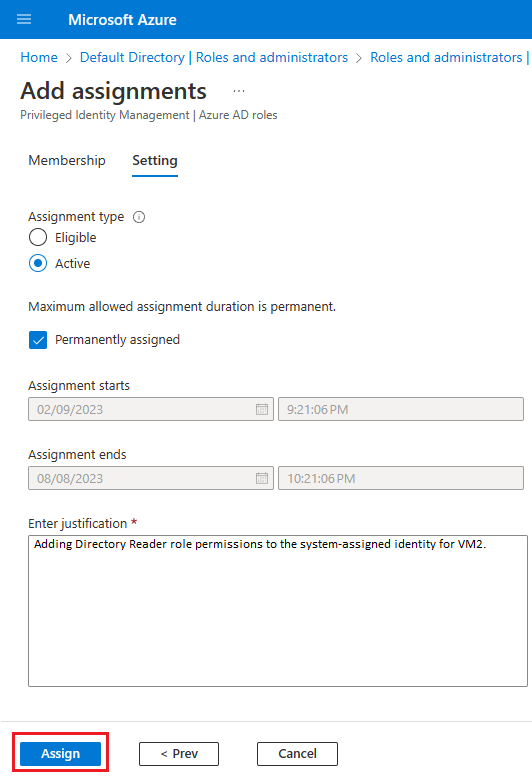This screenshot has width=532, height=784.
Task: Click the Microsoft Azure header title
Action: pos(122,20)
